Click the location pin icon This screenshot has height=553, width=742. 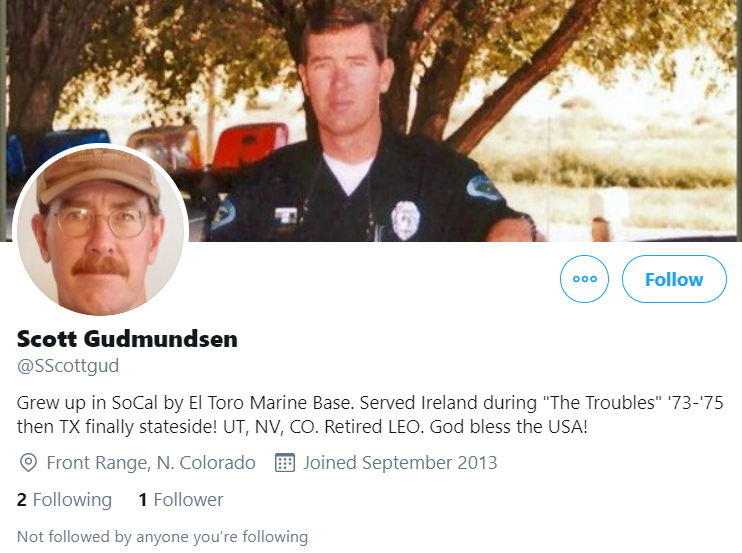[x=28, y=463]
